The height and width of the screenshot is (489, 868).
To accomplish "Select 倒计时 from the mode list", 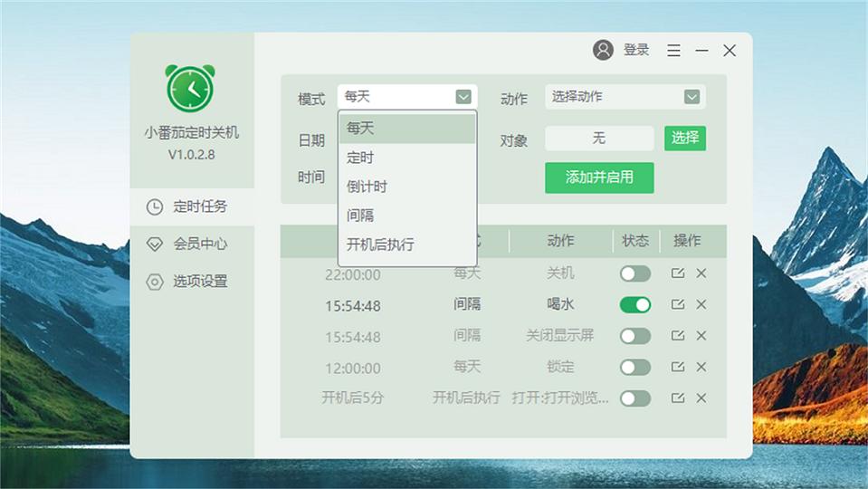I will click(367, 187).
